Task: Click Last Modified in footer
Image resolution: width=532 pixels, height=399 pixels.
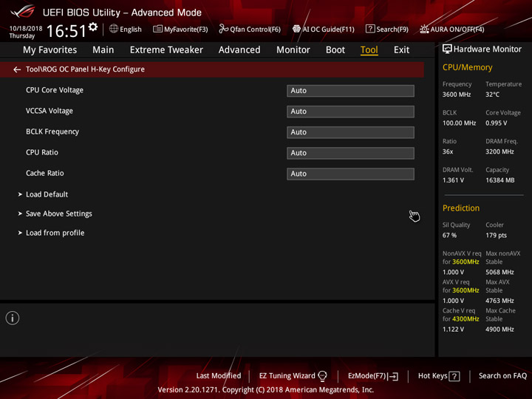Action: pyautogui.click(x=219, y=375)
